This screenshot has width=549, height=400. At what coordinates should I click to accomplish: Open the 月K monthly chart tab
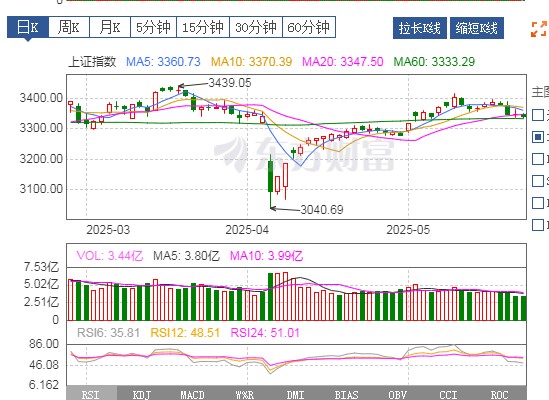click(110, 27)
